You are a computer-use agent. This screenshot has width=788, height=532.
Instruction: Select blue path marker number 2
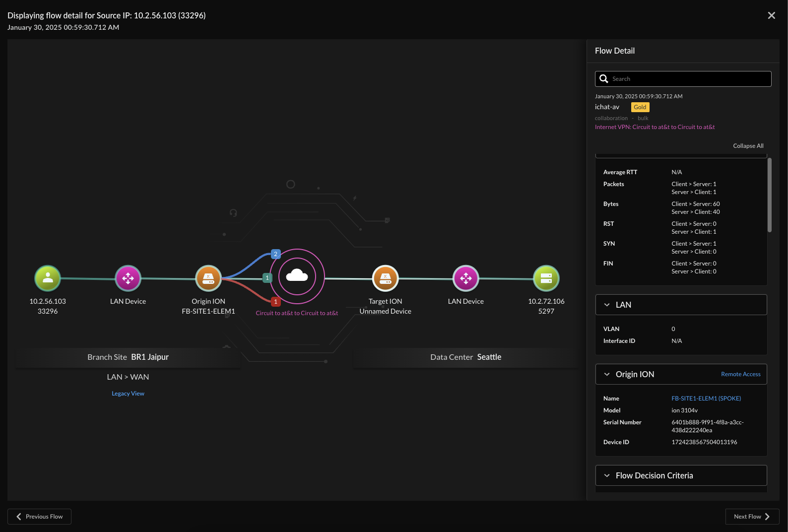coord(276,254)
